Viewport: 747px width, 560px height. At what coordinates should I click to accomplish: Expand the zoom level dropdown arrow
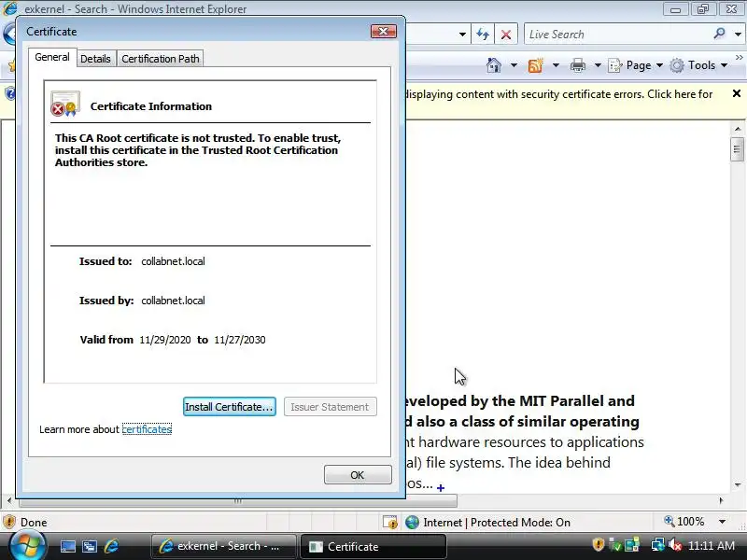[x=722, y=522]
